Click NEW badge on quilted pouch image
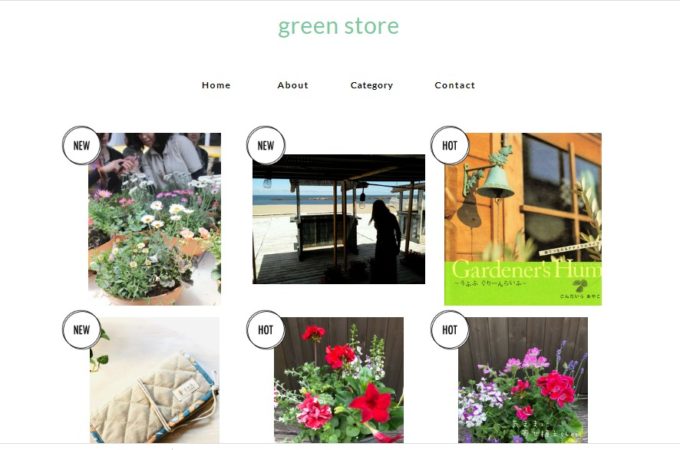680x450 pixels. (82, 330)
